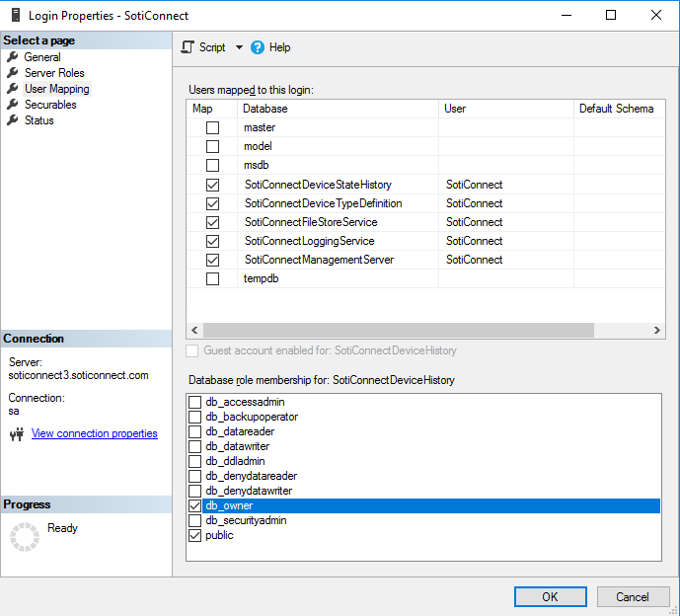Uncheck the db_owner role checkbox
The width and height of the screenshot is (680, 616).
(195, 505)
